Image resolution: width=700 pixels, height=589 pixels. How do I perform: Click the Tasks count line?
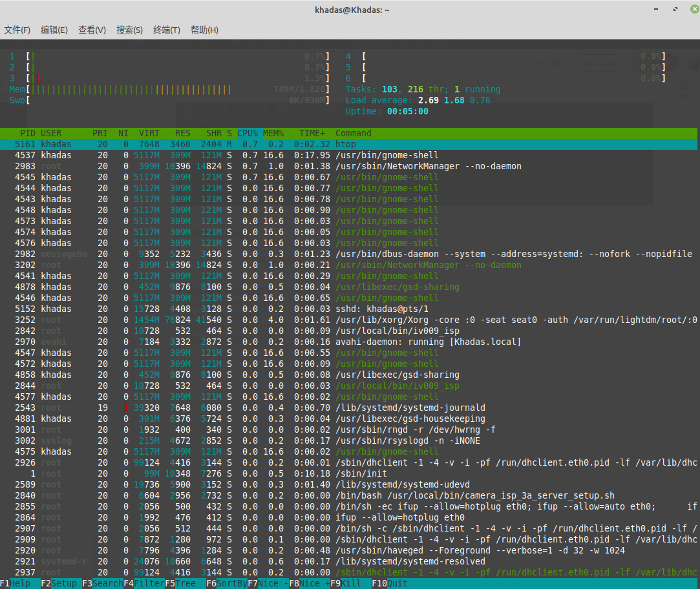[x=423, y=90]
